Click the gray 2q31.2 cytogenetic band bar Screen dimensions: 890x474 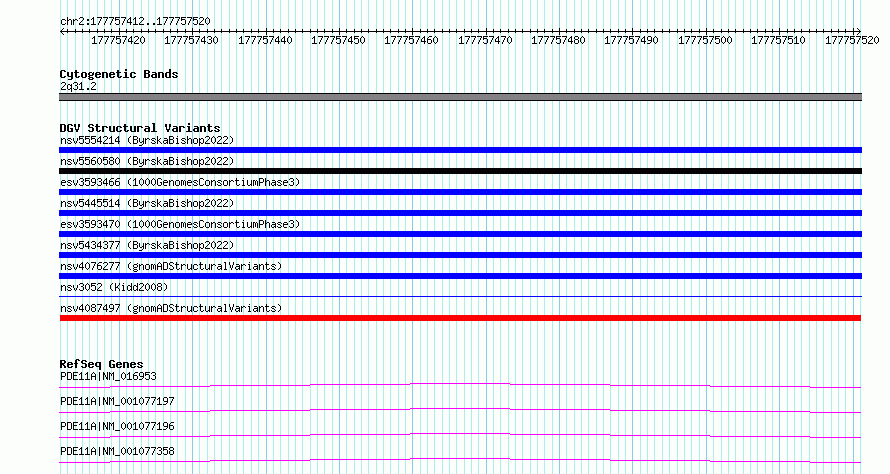[460, 97]
